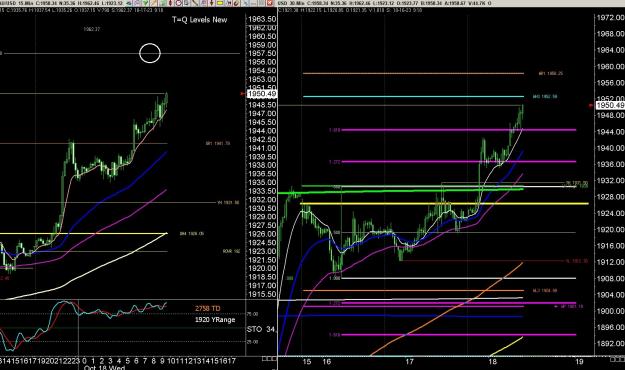Click date '16' on right time axis
625x370 pixels.
[x=327, y=362]
